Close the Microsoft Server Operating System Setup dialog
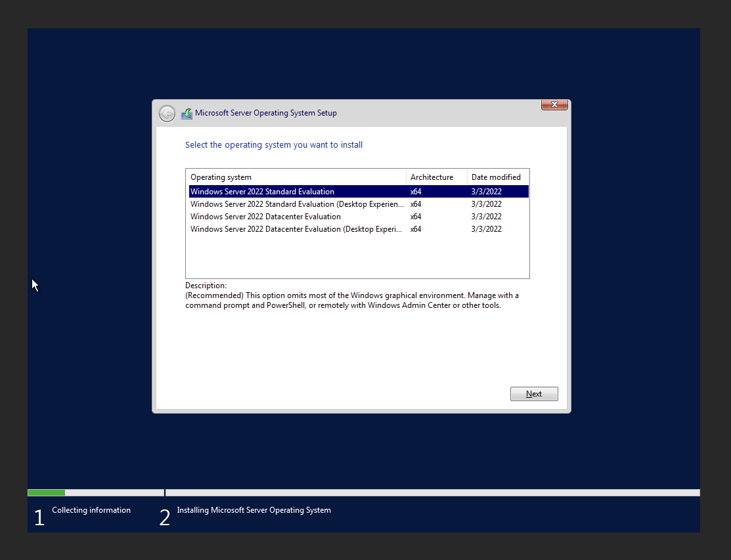The width and height of the screenshot is (731, 560). (x=554, y=105)
